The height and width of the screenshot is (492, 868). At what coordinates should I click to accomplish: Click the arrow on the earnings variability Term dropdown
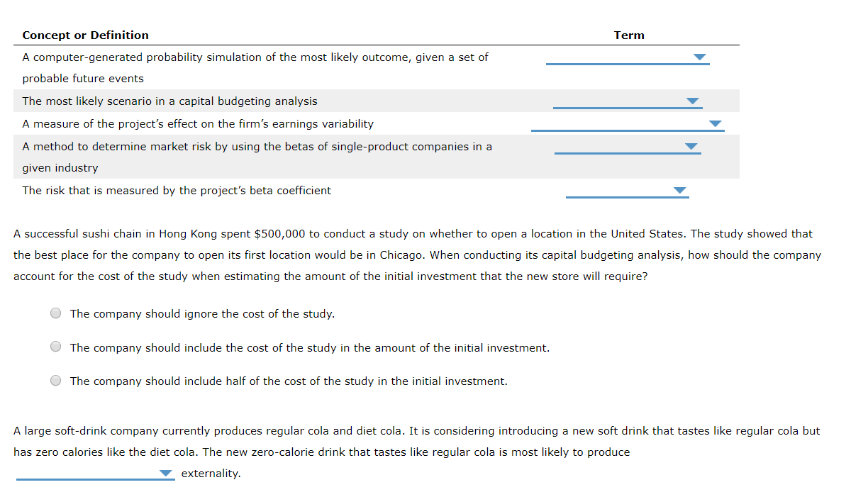tap(716, 123)
